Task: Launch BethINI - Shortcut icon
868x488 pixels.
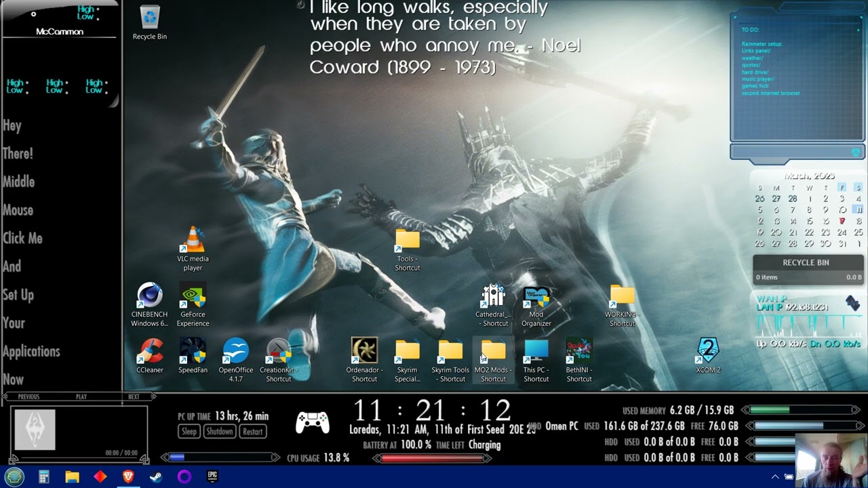Action: (579, 361)
